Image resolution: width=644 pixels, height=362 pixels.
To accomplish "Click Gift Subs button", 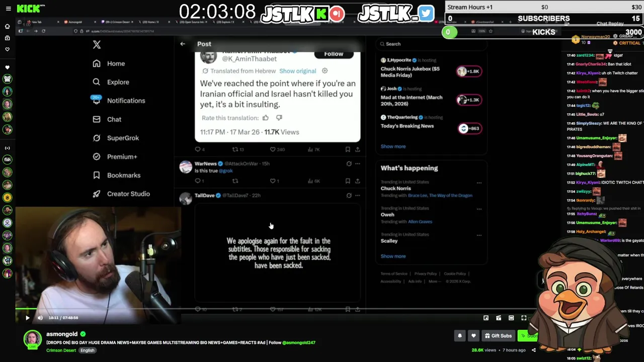I will pyautogui.click(x=498, y=336).
